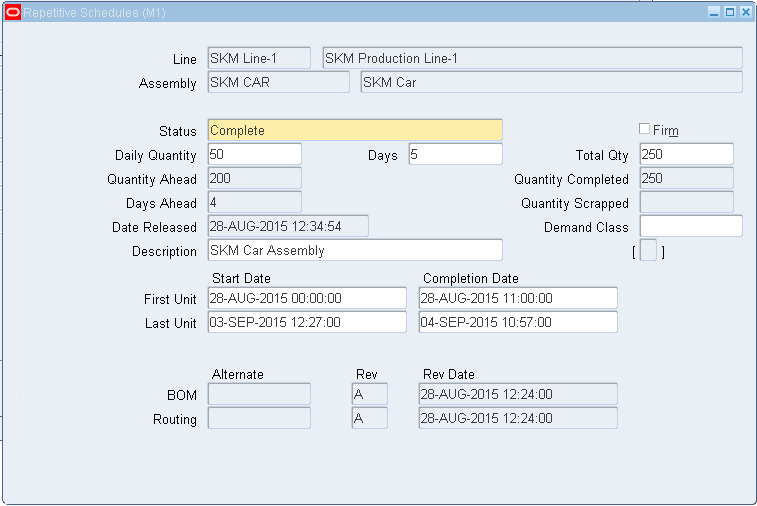Screen dimensions: 757x506
Task: Click the empty Quantity Scrapped field
Action: click(x=687, y=202)
